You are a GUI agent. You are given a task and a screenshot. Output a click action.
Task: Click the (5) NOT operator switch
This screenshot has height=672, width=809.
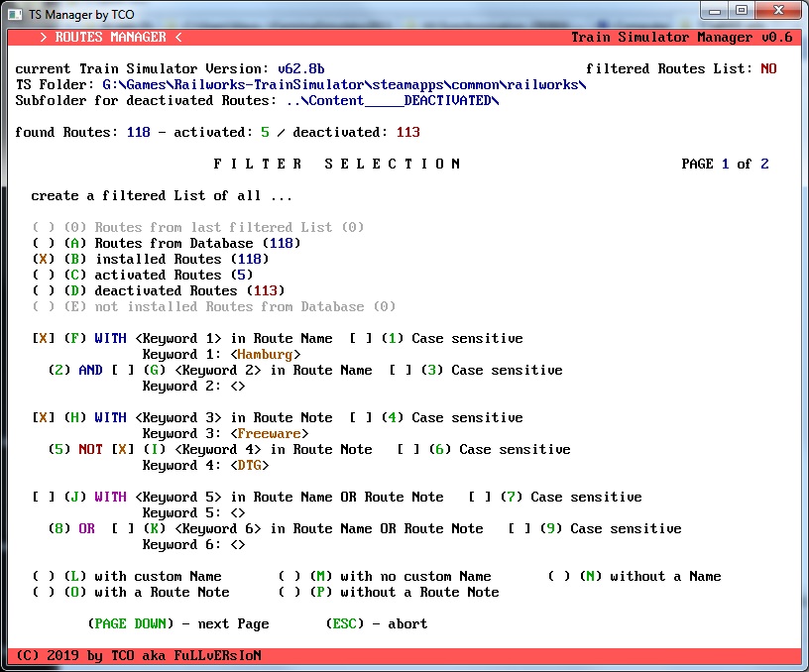75,450
